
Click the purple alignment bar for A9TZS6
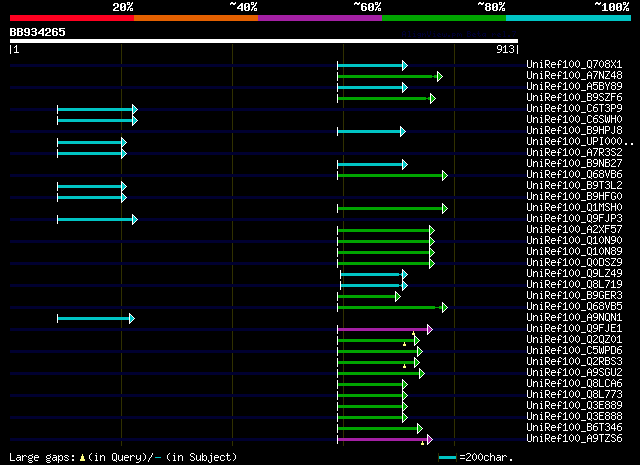385,440
